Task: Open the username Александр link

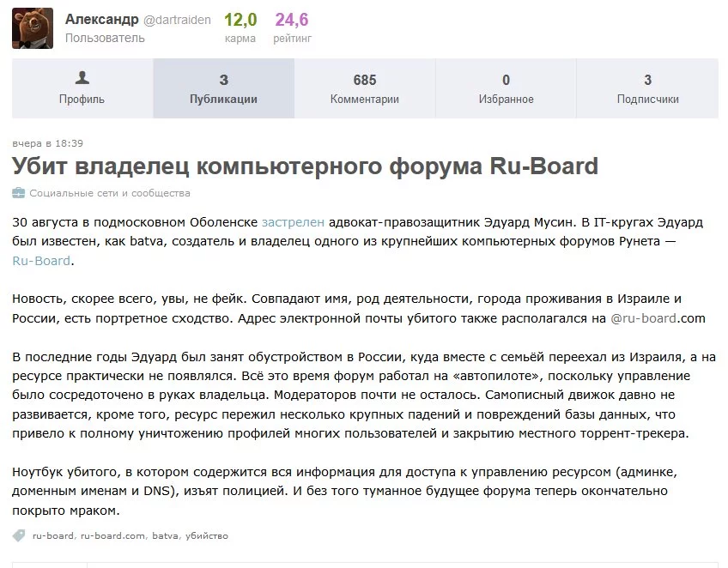Action: (101, 19)
